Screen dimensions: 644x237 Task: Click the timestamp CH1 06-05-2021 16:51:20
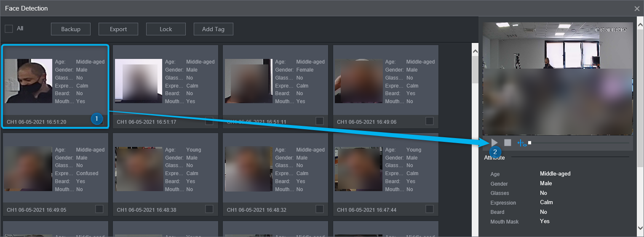tap(37, 122)
